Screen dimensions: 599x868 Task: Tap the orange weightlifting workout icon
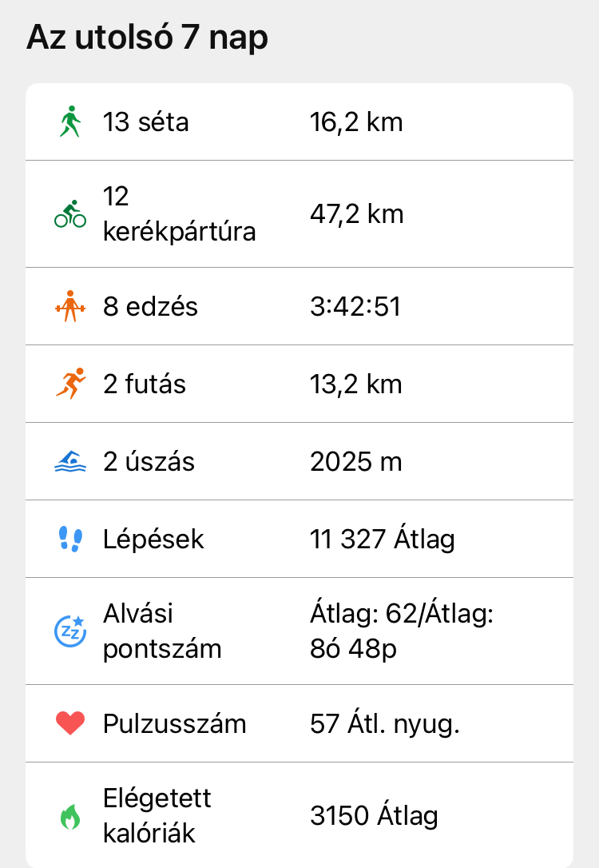[70, 307]
